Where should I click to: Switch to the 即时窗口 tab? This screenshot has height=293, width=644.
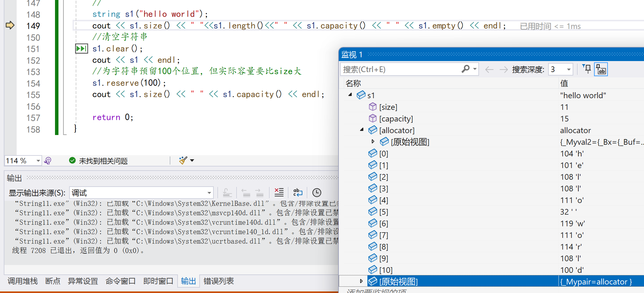point(158,281)
